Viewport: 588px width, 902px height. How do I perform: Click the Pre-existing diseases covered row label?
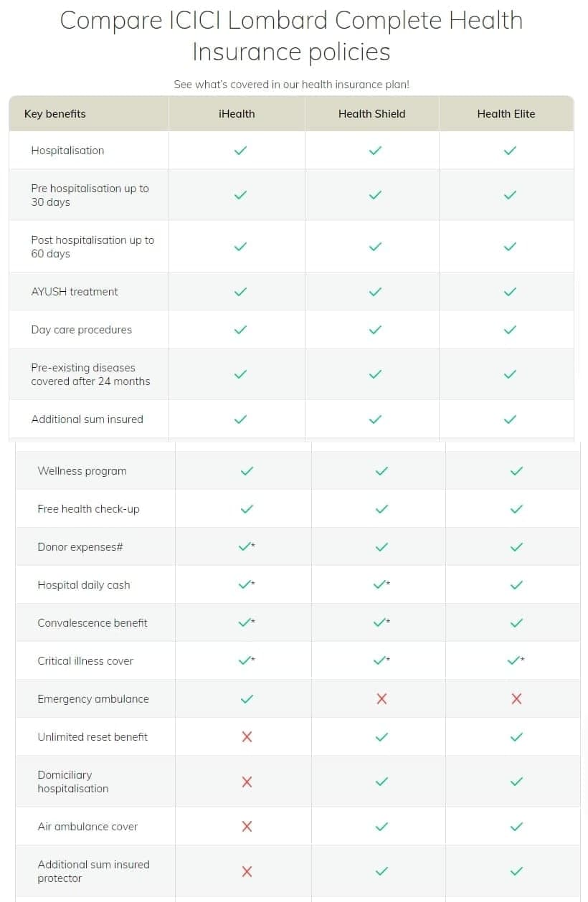click(x=90, y=374)
